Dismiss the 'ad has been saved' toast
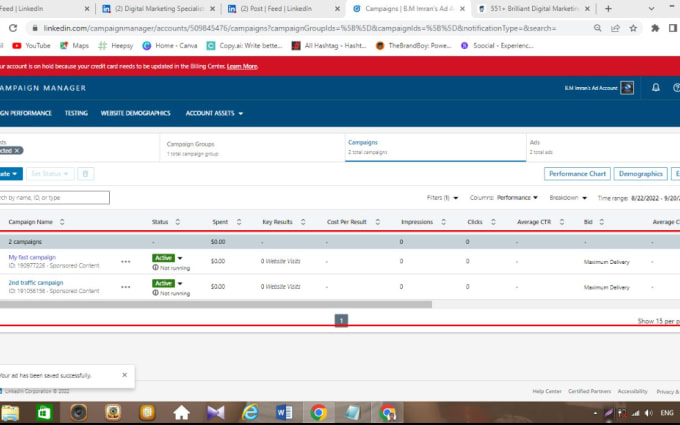Screen dimensions: 680x425 click(124, 375)
